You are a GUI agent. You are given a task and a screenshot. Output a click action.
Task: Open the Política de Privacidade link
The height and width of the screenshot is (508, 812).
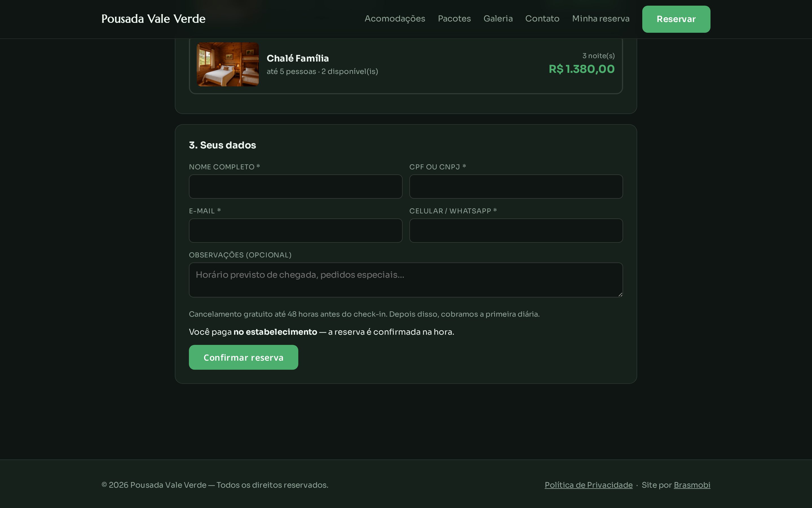pyautogui.click(x=588, y=485)
